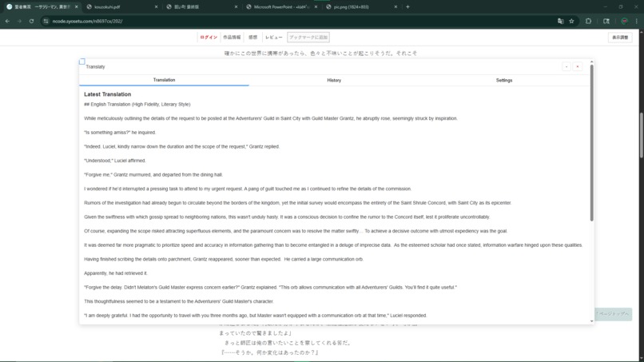Go back to previous page

[7, 21]
